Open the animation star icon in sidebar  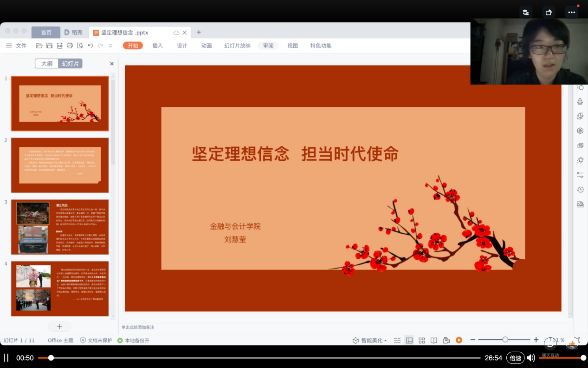(x=580, y=160)
